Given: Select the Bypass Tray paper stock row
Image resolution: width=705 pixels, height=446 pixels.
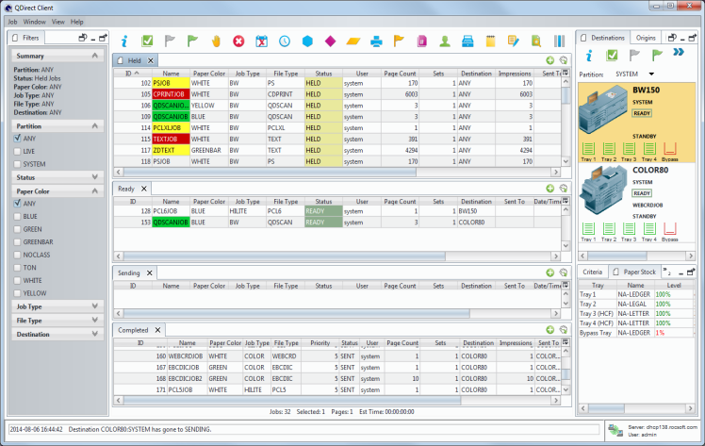Looking at the screenshot, I should point(636,333).
